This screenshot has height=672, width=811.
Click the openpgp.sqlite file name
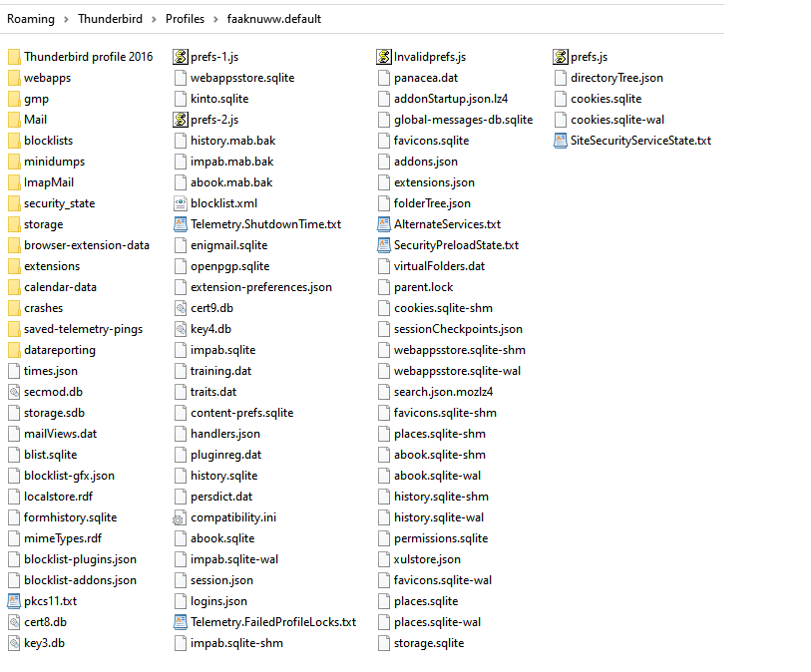(230, 266)
